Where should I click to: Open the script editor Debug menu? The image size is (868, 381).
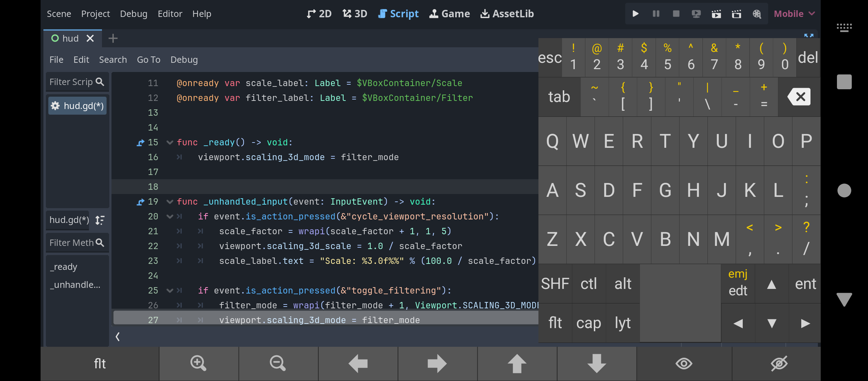coord(184,60)
